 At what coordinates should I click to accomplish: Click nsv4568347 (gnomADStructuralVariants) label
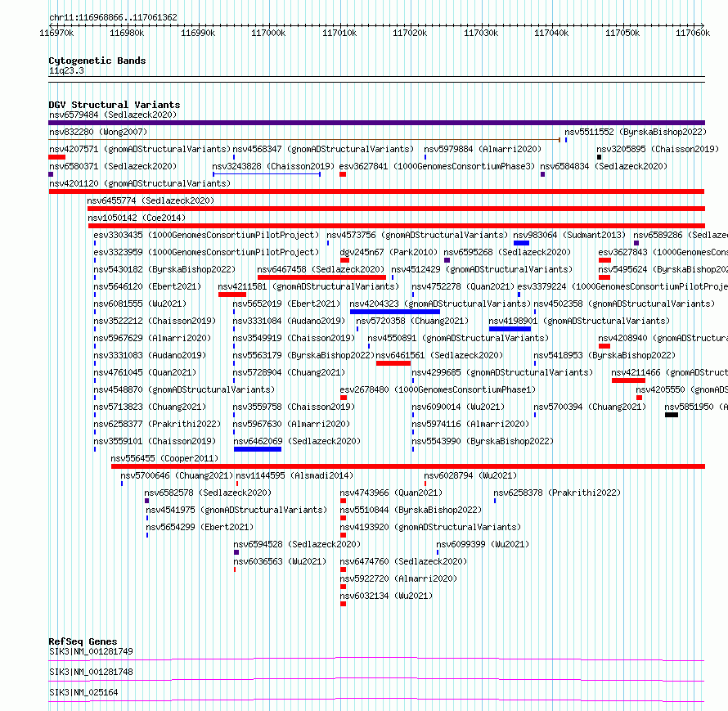(x=323, y=149)
